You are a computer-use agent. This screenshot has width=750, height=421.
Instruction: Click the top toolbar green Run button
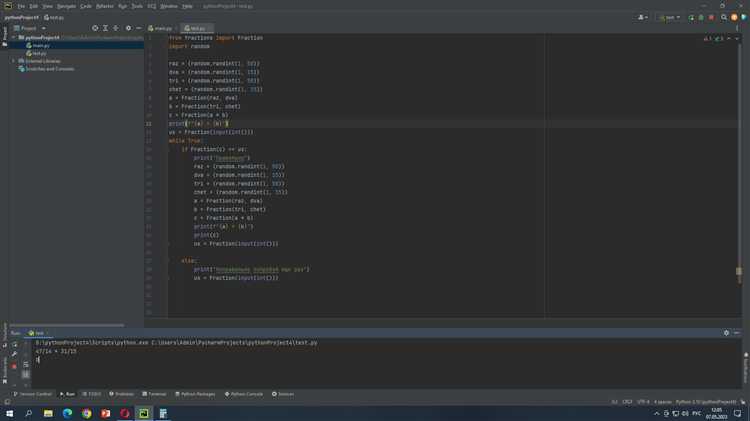tap(691, 18)
